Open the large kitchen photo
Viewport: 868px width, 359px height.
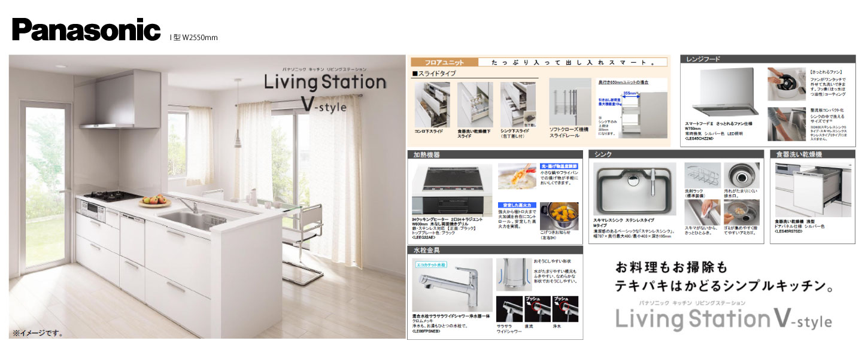[207, 197]
